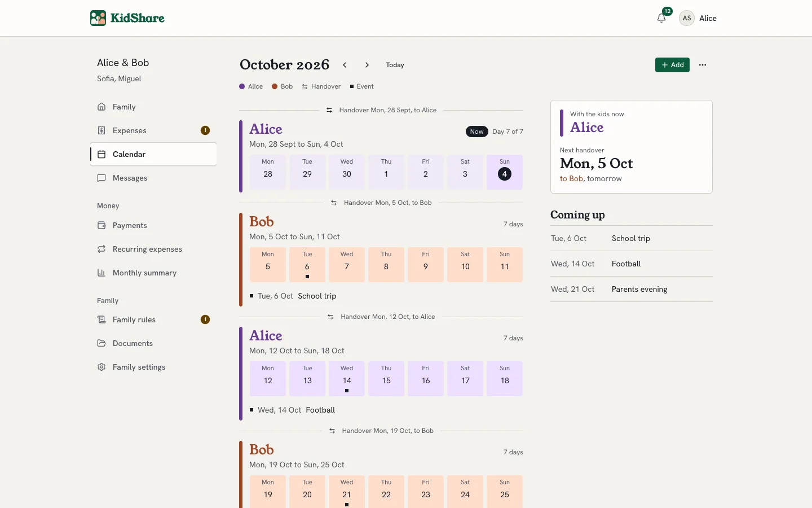Open the AS user avatar
812x508 pixels.
click(686, 18)
